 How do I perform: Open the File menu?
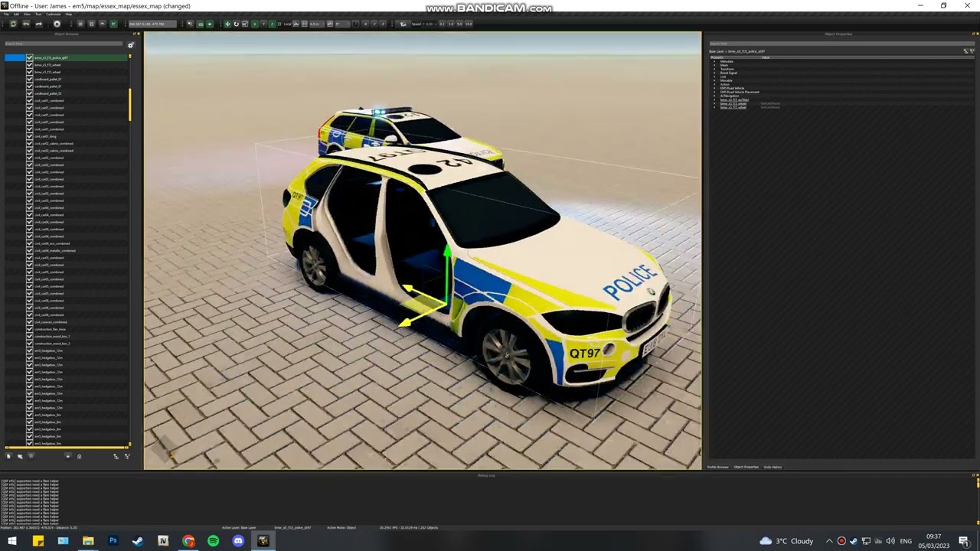coord(7,14)
